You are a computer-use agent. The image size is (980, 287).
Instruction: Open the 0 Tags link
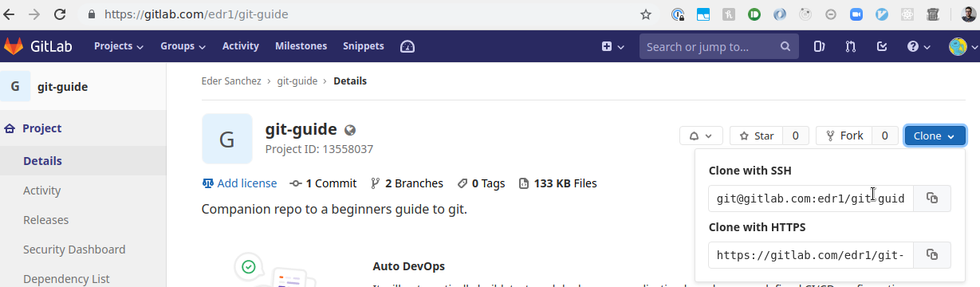point(481,183)
